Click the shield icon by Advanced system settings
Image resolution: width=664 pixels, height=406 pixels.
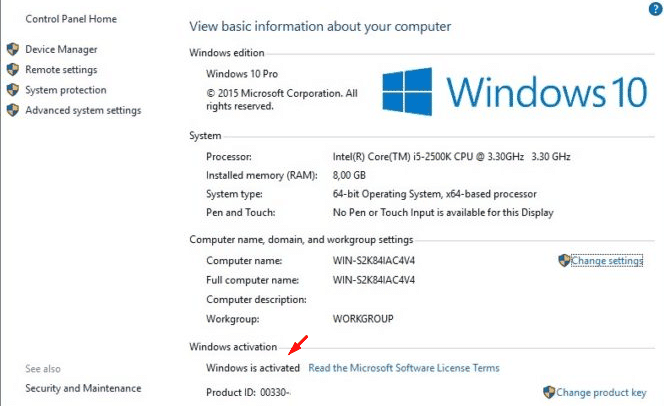(13, 110)
